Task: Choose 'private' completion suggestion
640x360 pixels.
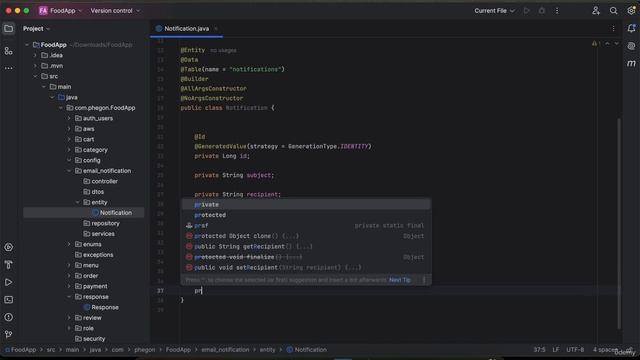Action: (306, 204)
